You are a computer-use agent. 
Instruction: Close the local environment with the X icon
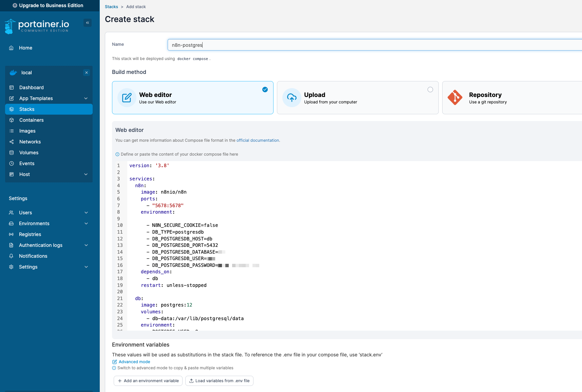87,73
